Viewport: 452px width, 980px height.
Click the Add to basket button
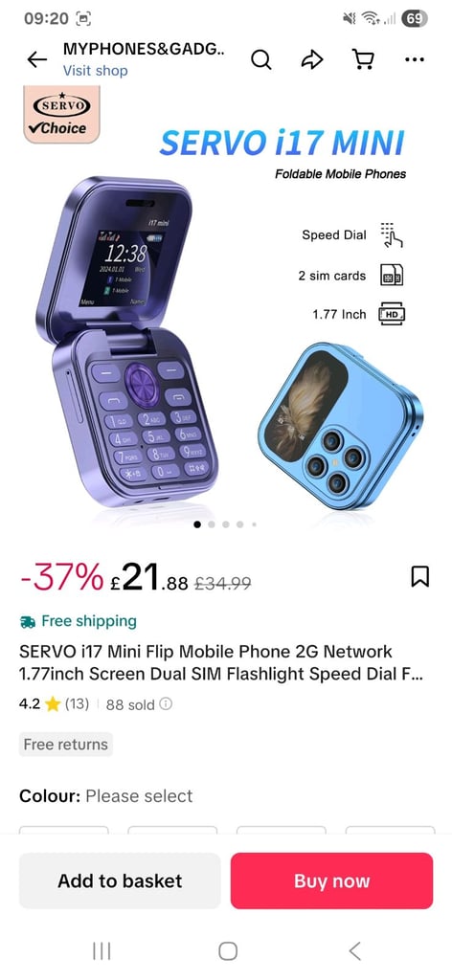tap(120, 880)
